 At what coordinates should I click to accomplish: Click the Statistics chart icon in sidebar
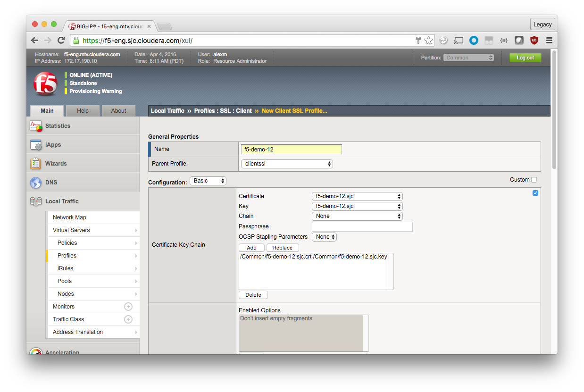pos(36,126)
